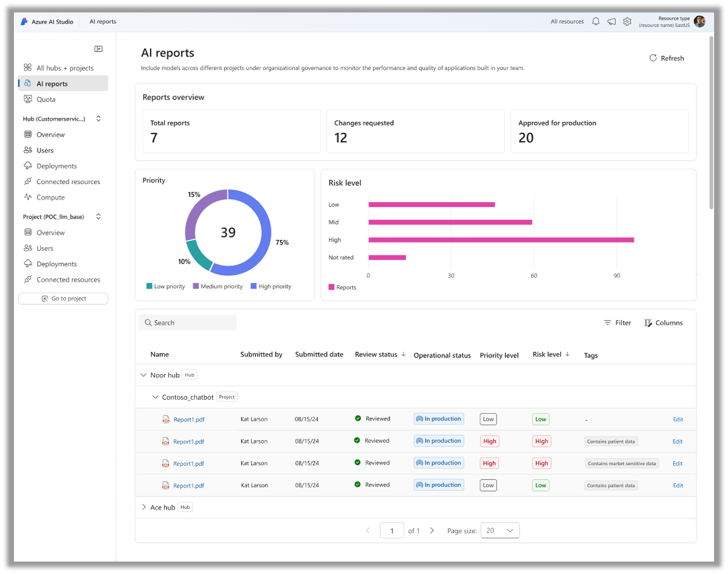The width and height of the screenshot is (728, 574).
Task: Select the Quota sidebar item
Action: (45, 99)
